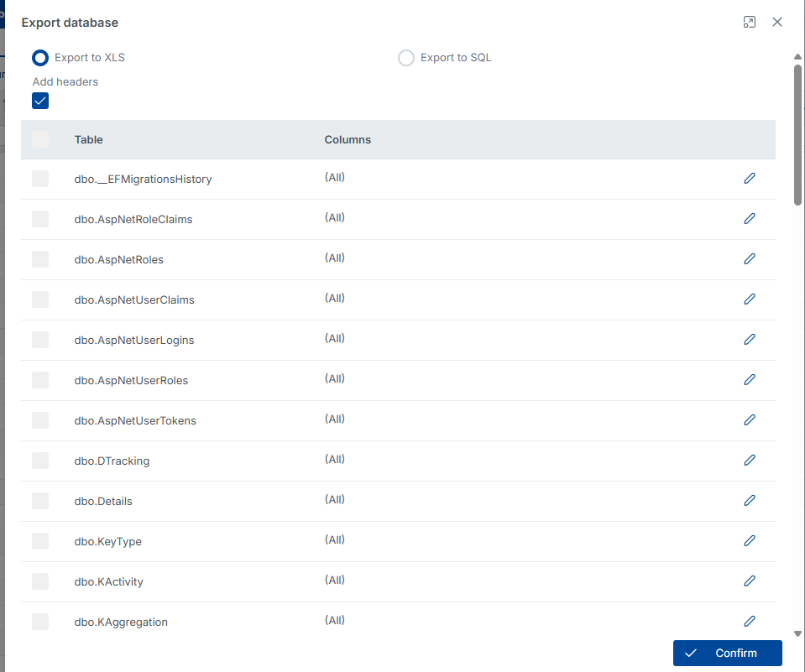The image size is (805, 672).
Task: Check the dbo.AspNetUserClaims row checkbox
Action: pyautogui.click(x=39, y=299)
